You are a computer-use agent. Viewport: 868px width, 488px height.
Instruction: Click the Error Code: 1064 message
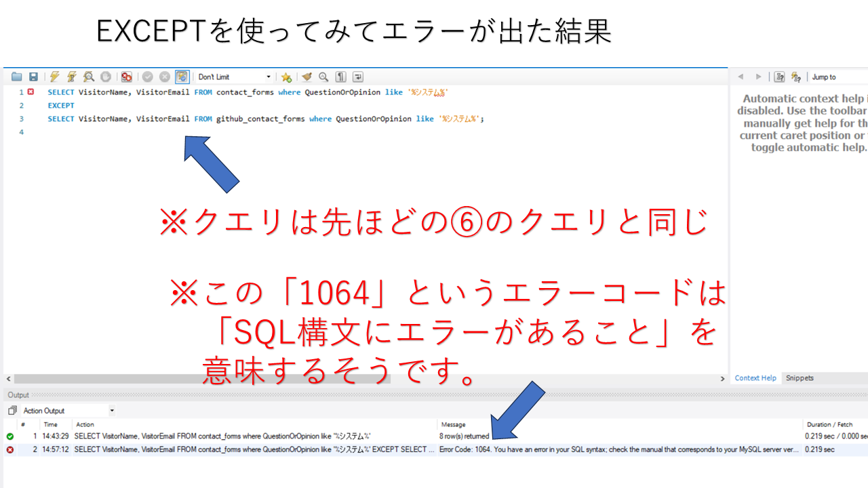coord(619,449)
